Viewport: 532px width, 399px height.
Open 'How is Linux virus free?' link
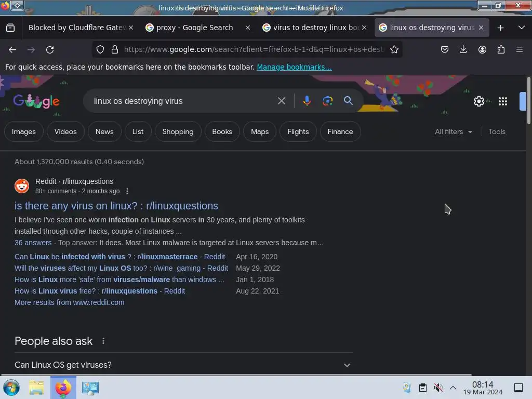[x=100, y=291]
